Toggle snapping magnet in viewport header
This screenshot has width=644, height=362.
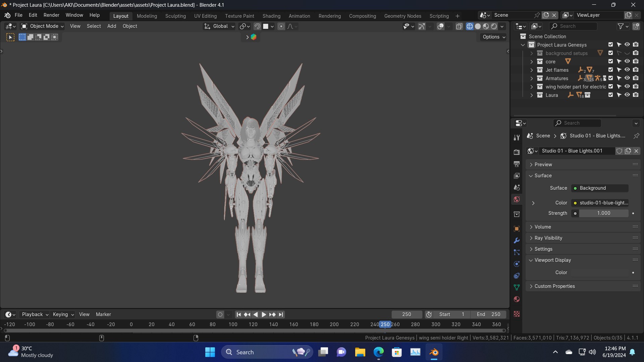coord(257,26)
